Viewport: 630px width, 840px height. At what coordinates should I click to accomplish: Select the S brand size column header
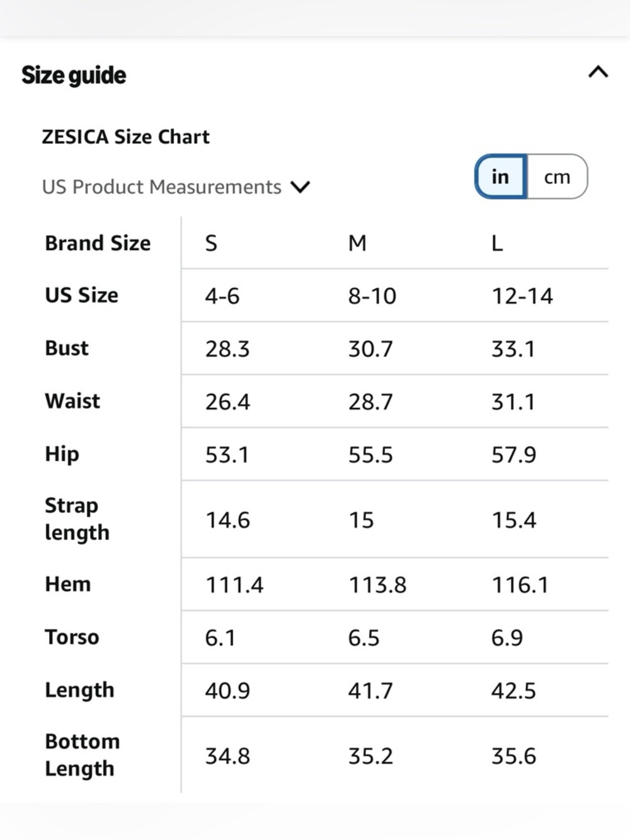click(211, 243)
